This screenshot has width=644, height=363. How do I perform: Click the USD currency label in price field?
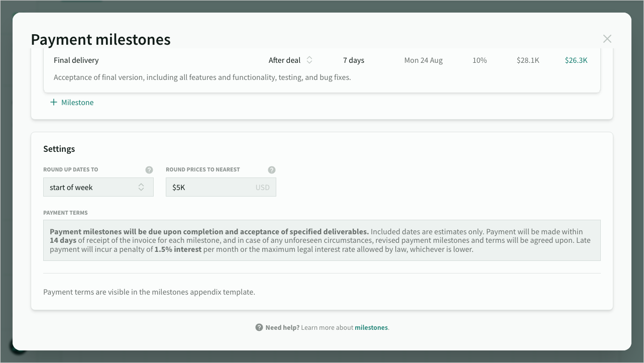(x=262, y=187)
